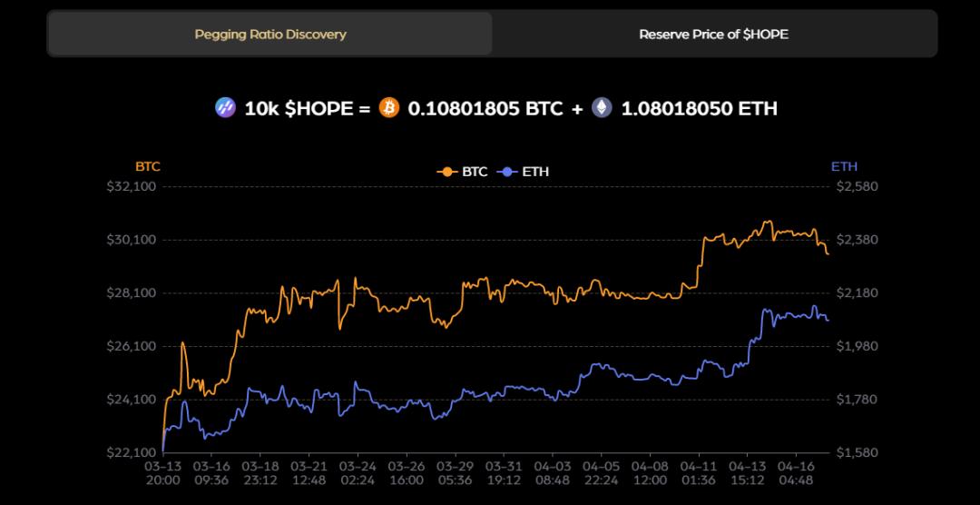The image size is (980, 505).
Task: Switch to Pegging Ratio Discovery tab
Action: [x=270, y=35]
